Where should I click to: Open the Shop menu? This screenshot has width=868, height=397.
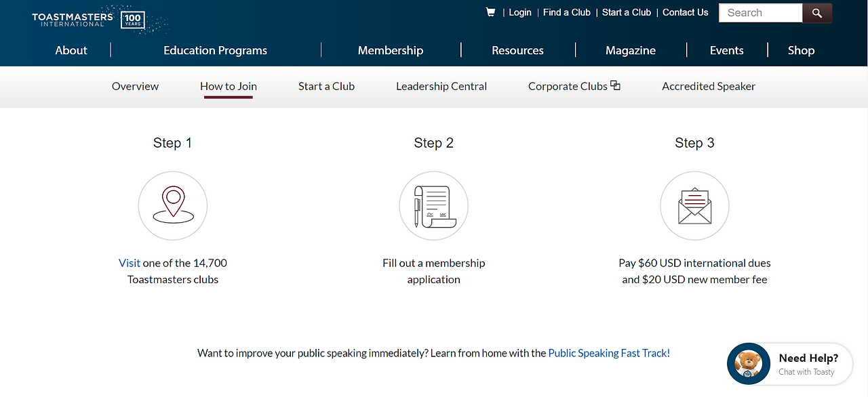point(801,50)
